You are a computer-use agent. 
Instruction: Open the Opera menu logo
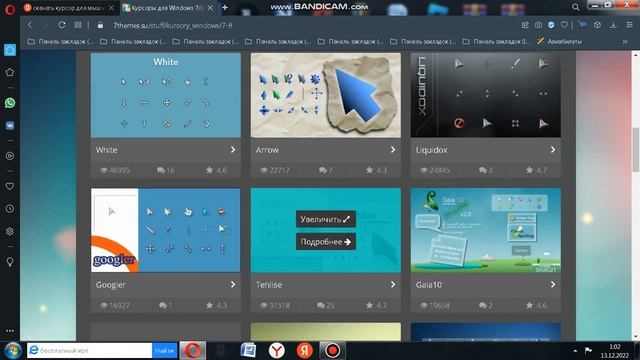click(x=10, y=9)
